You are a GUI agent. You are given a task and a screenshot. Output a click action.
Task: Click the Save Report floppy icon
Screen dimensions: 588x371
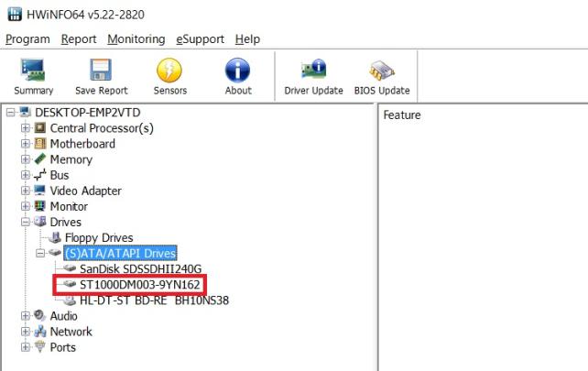[x=101, y=71]
